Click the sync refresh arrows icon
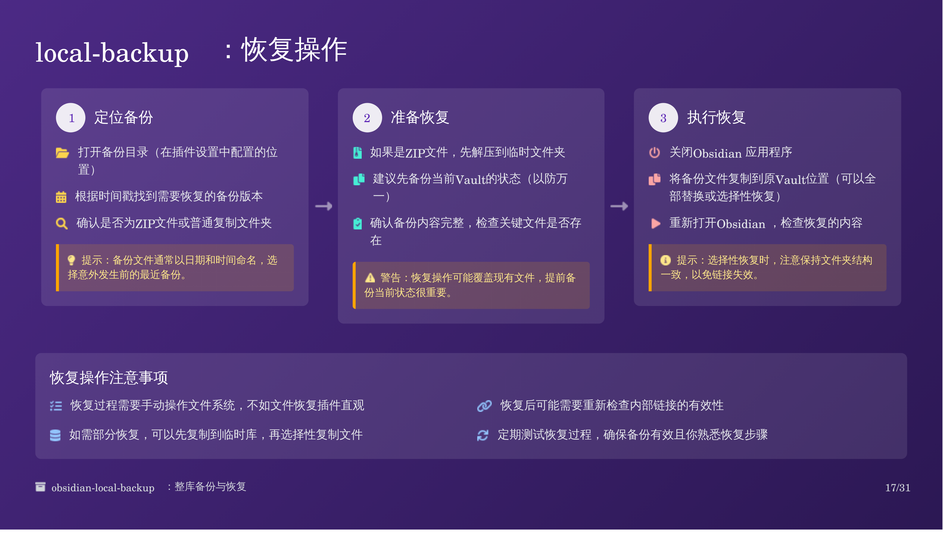This screenshot has width=943, height=560. 483,435
